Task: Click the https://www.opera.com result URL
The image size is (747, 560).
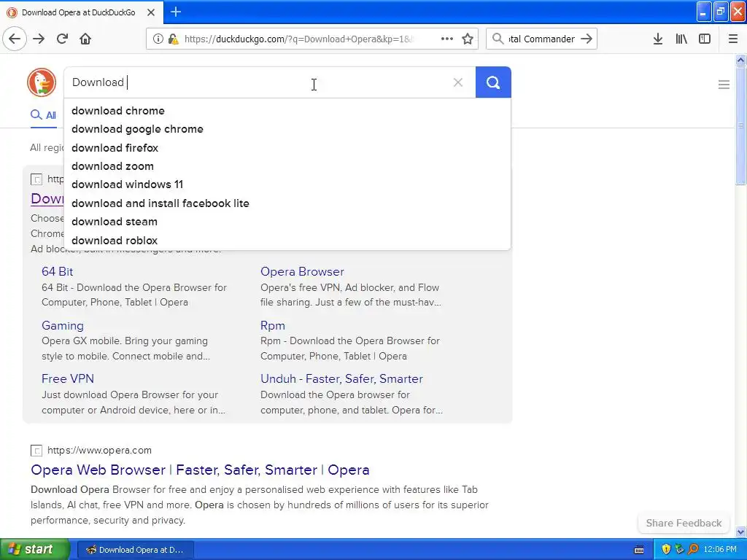Action: pos(99,450)
